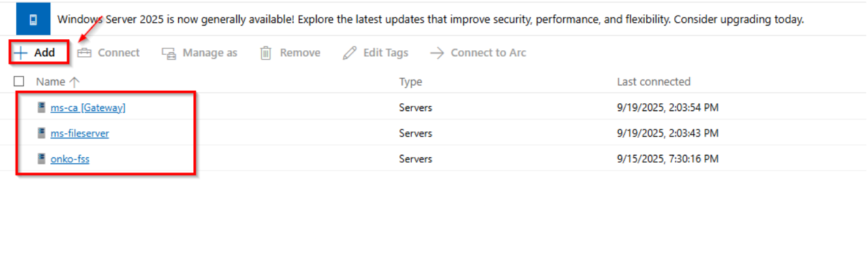Click the server icon beside ms-fileserver
Image resolution: width=868 pixels, height=277 pixels.
click(42, 133)
